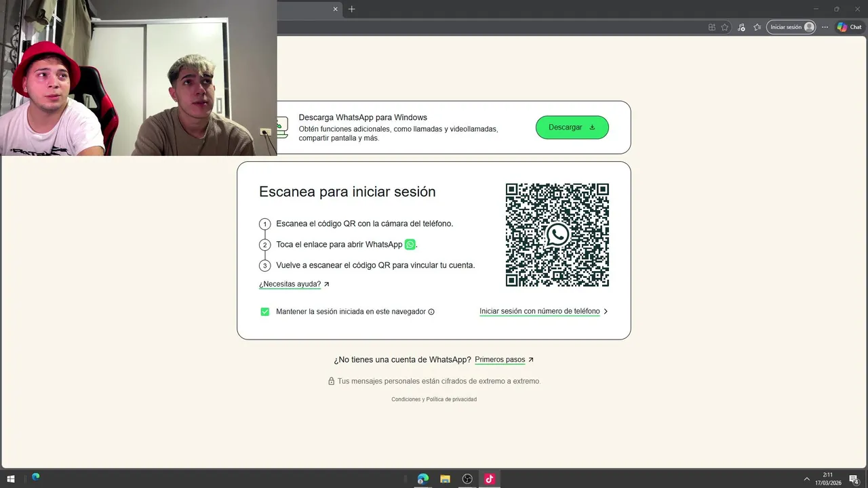Open File Explorer from taskbar
The width and height of the screenshot is (868, 488).
pyautogui.click(x=446, y=479)
